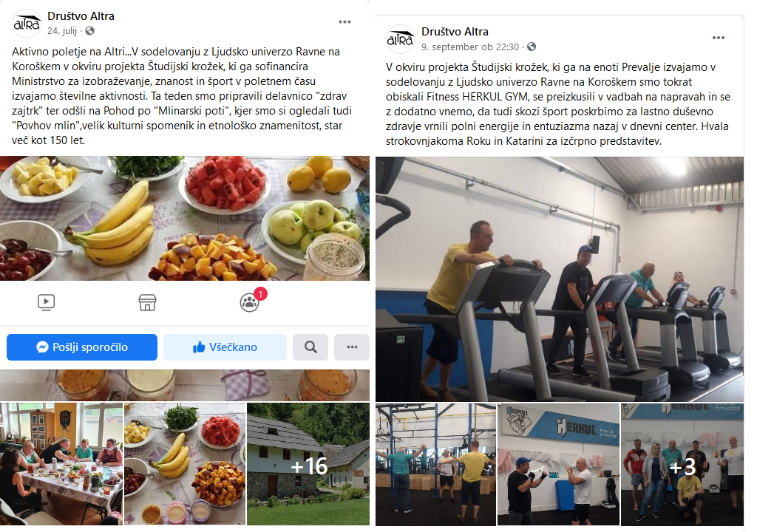Click globe privacy icon on September post
757x532 pixels.
pyautogui.click(x=532, y=47)
